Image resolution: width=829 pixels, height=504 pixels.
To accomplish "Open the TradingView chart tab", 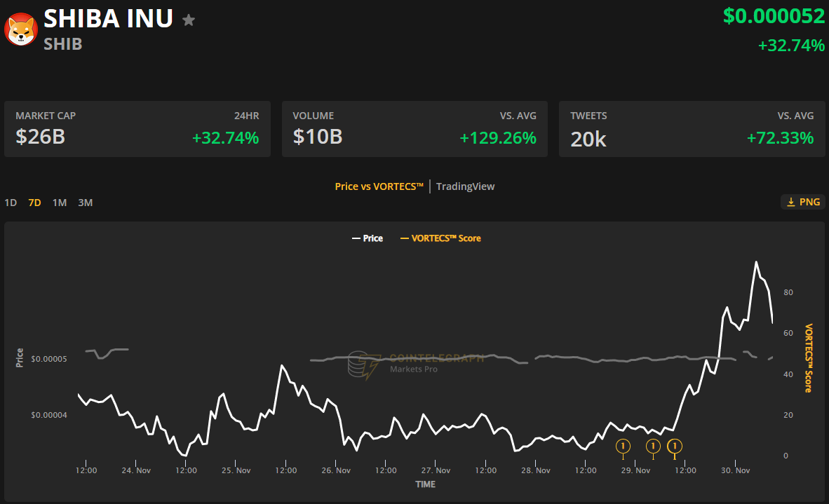I will [465, 186].
